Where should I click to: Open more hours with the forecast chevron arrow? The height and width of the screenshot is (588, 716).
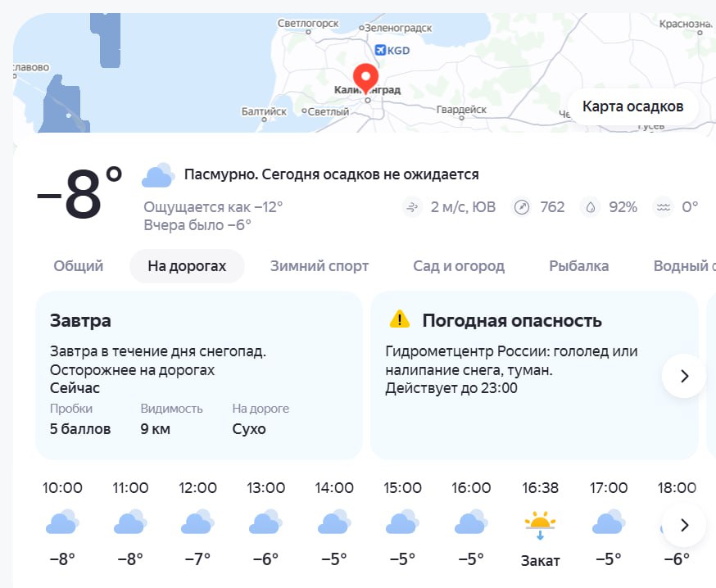(683, 525)
